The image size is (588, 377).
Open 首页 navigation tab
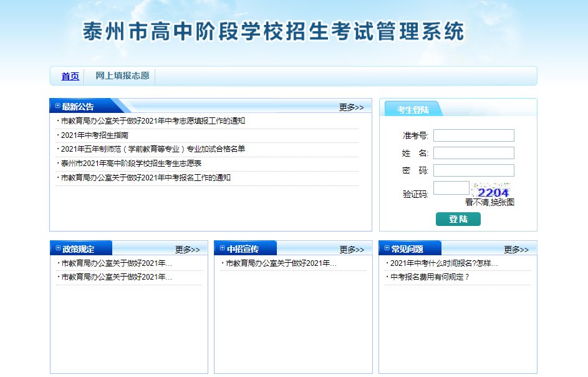click(x=70, y=76)
